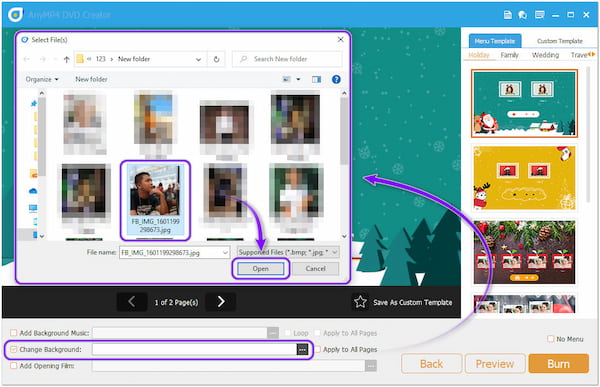Click the feedback message icon in title bar
The width and height of the screenshot is (600, 387).
pos(540,15)
